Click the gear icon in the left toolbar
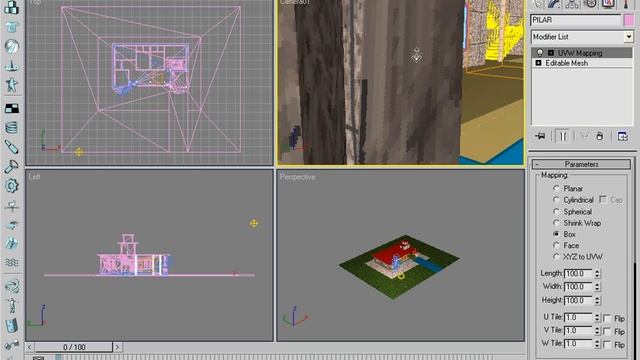The image size is (640, 360). (11, 186)
